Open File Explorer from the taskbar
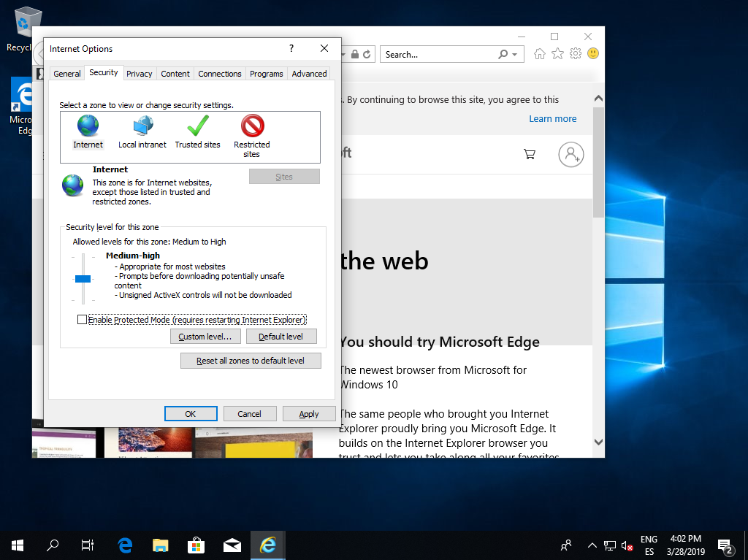The height and width of the screenshot is (560, 748). [x=161, y=545]
